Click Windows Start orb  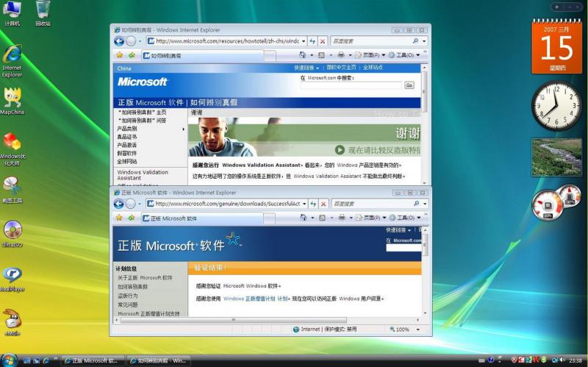click(x=9, y=360)
